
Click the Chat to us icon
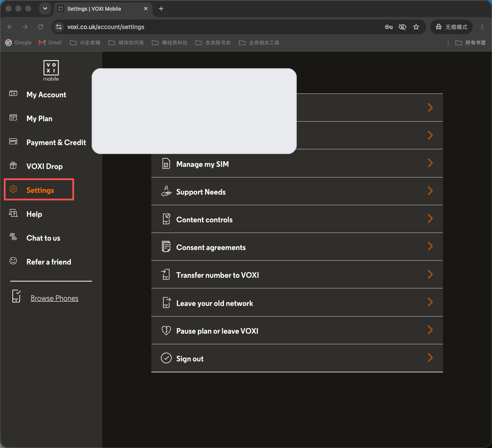click(13, 237)
